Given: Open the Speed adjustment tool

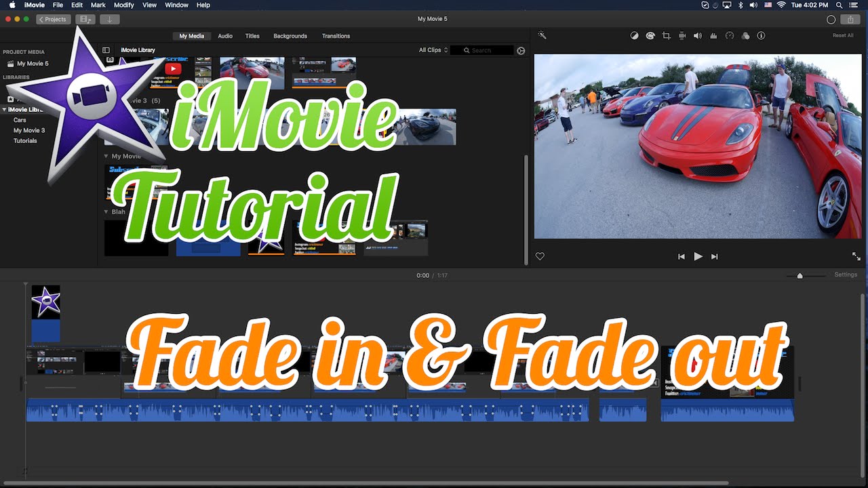Looking at the screenshot, I should [x=730, y=36].
